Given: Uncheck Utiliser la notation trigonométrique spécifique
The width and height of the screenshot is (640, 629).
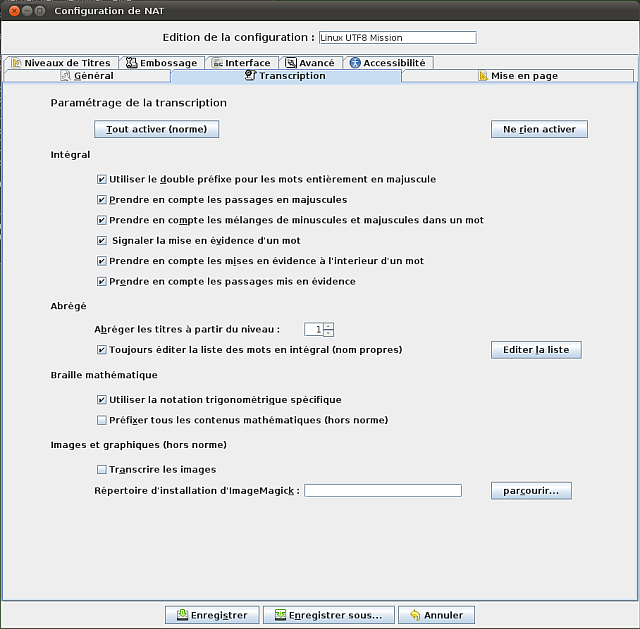Looking at the screenshot, I should (x=102, y=400).
